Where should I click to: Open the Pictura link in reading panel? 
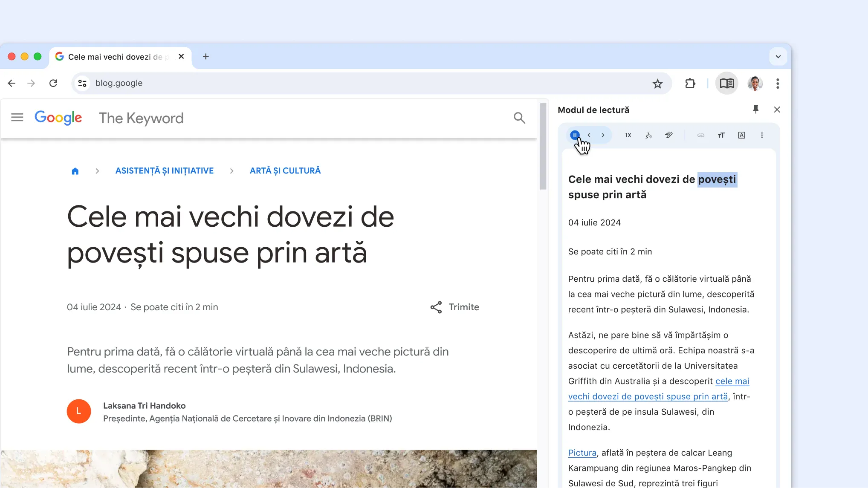(x=582, y=453)
